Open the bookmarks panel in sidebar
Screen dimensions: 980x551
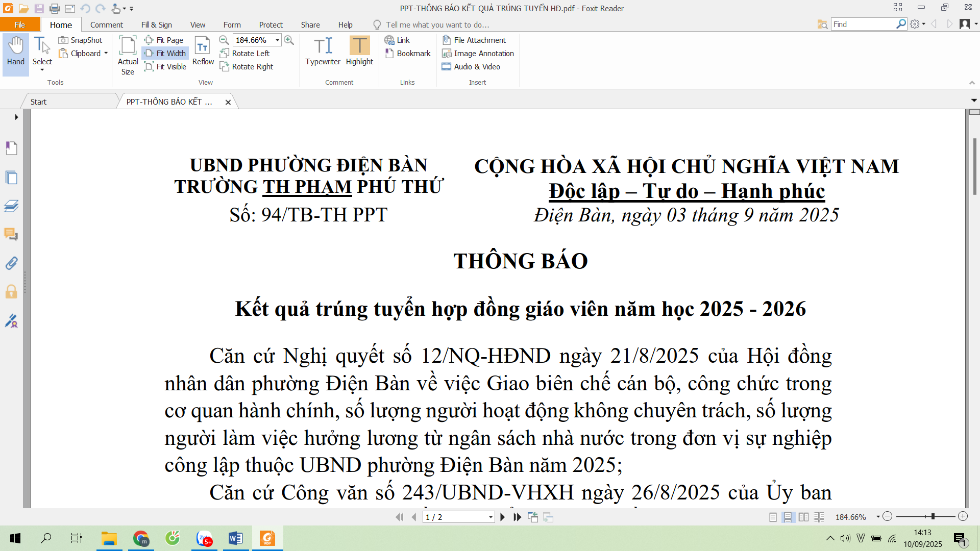click(x=11, y=148)
